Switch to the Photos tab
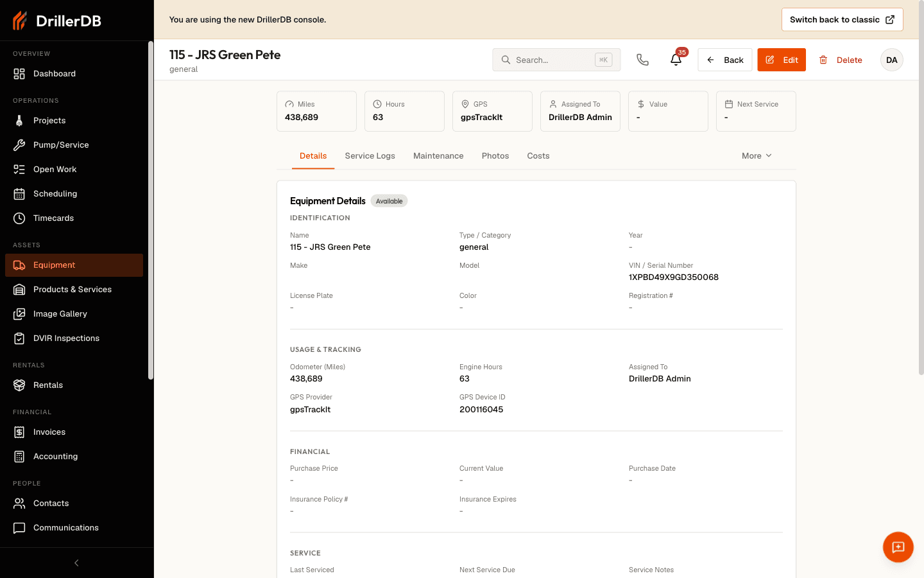The image size is (924, 578). [495, 156]
